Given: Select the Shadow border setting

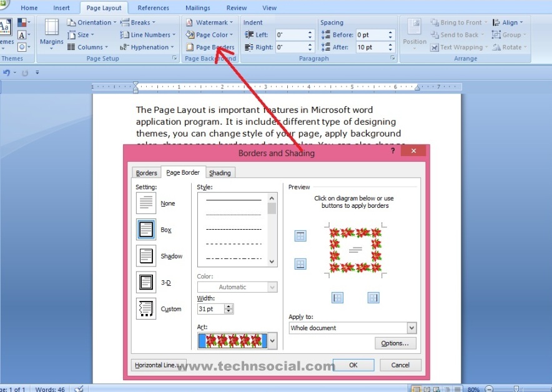Looking at the screenshot, I should tap(148, 255).
